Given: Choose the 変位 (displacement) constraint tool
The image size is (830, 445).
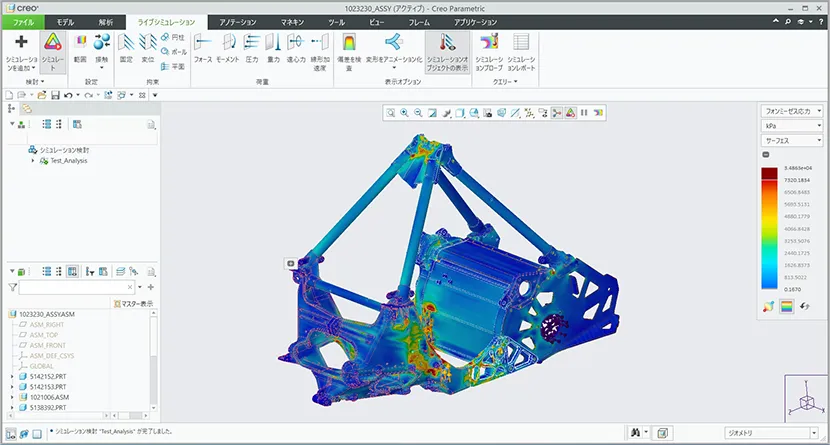Looking at the screenshot, I should click(x=148, y=49).
